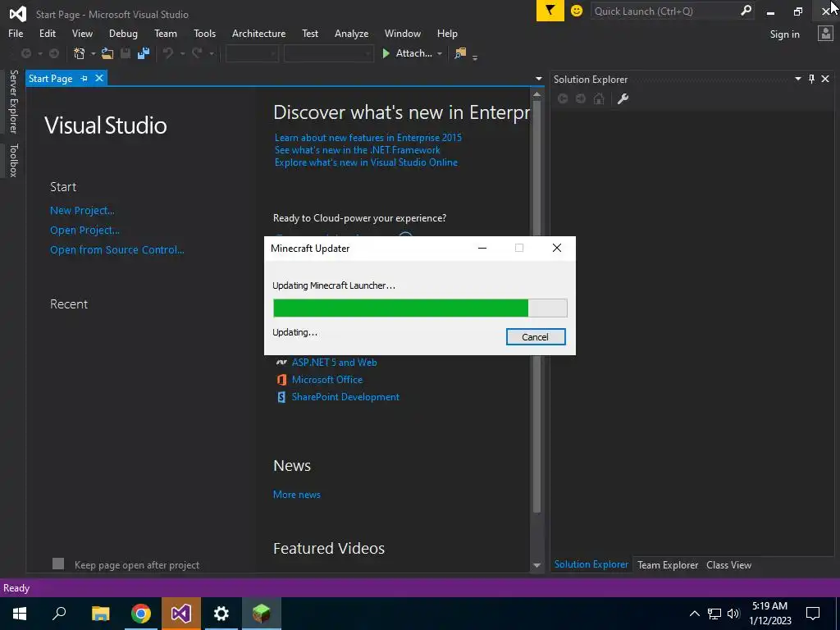Click the Navigate Backward toolbar icon

click(25, 53)
